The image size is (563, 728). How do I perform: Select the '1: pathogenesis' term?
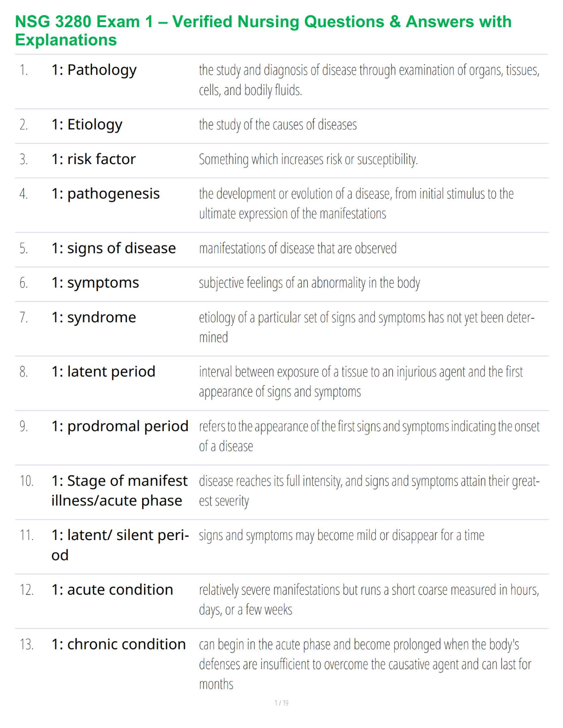pyautogui.click(x=106, y=194)
